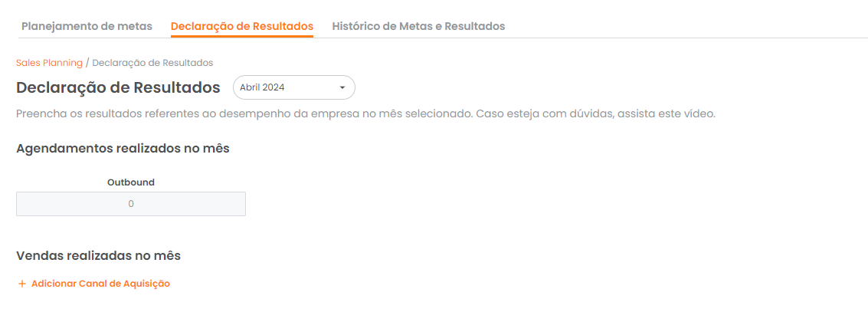Click the slash separator in breadcrumb

point(87,62)
